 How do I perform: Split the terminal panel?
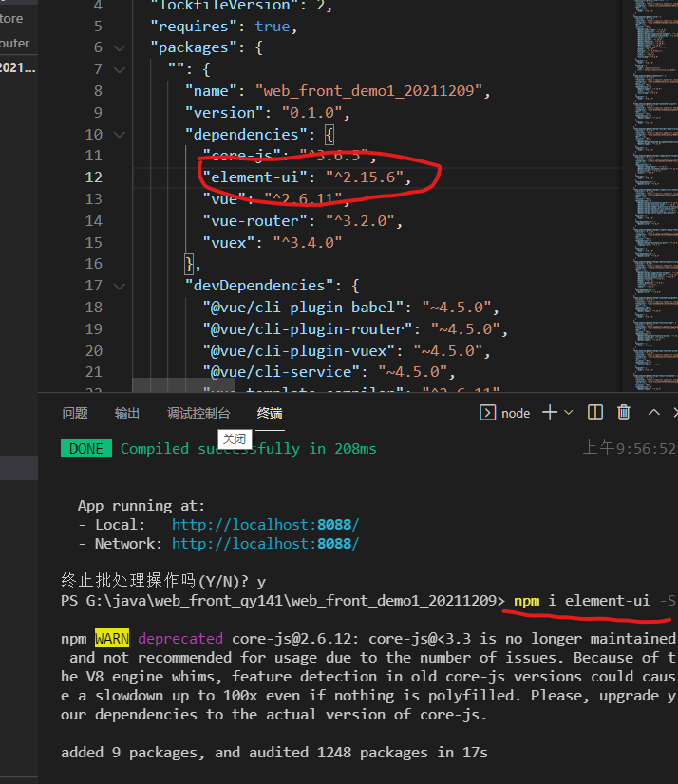click(595, 413)
